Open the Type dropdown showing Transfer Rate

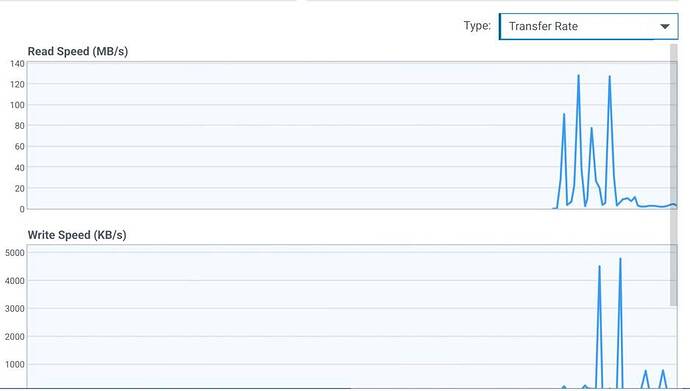(588, 26)
